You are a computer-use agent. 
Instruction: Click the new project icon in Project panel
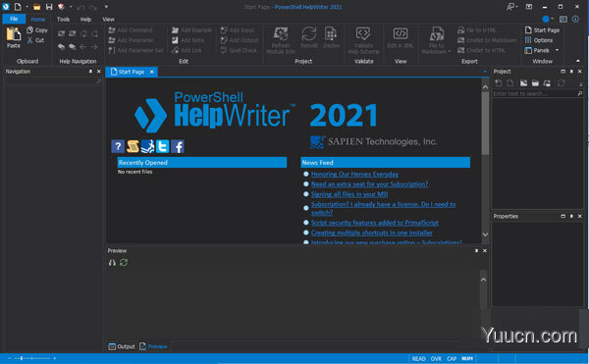[498, 83]
